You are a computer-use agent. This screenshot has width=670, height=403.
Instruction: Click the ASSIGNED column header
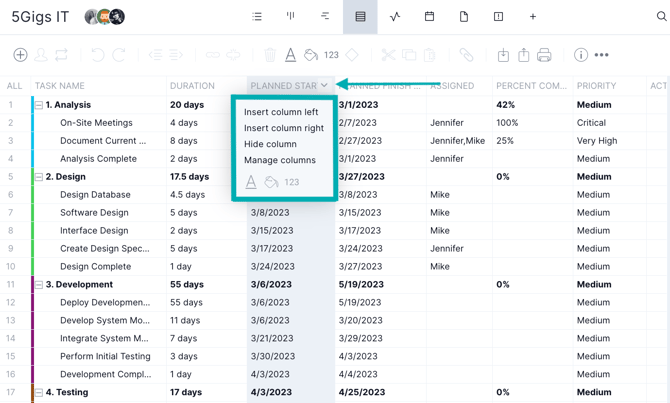tap(452, 86)
